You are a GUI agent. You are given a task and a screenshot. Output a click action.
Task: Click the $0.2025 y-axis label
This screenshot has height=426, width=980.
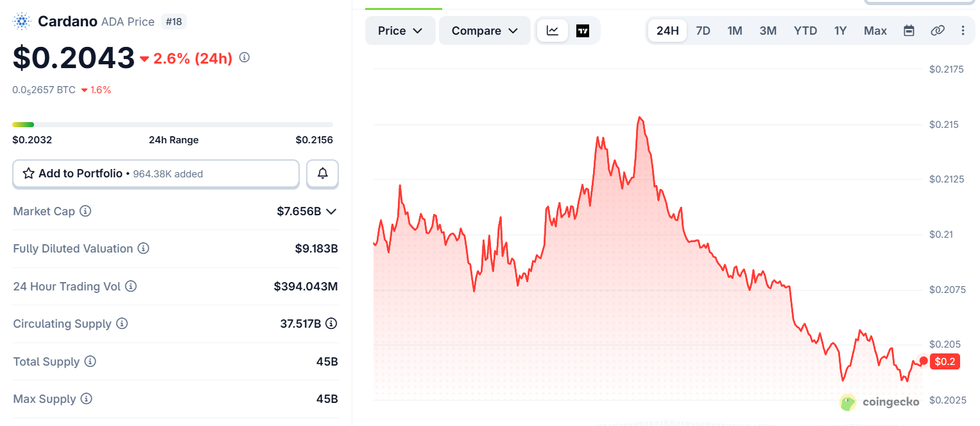point(947,400)
